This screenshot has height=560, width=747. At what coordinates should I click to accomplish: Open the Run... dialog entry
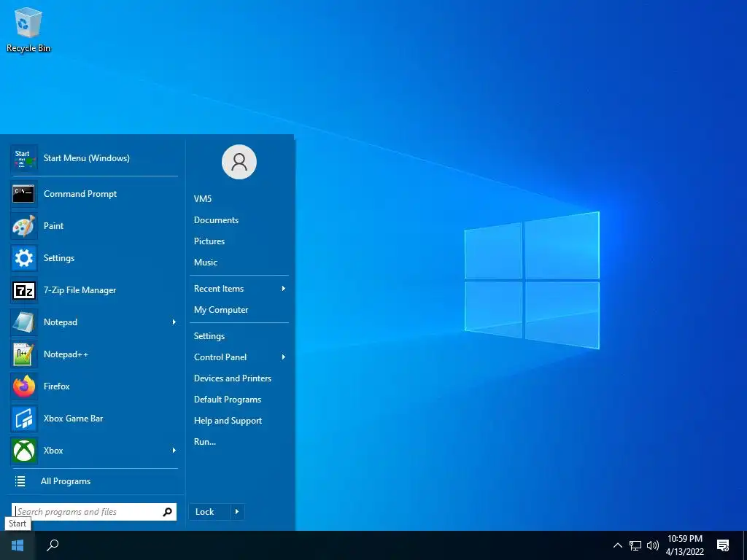click(205, 442)
